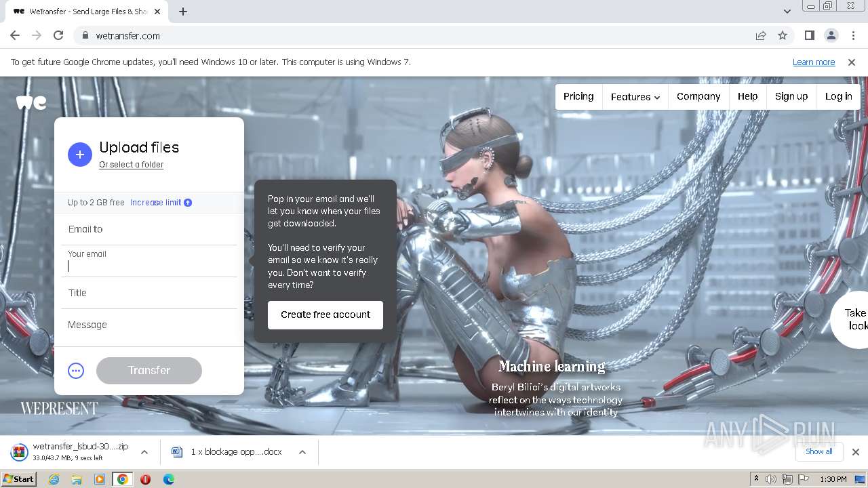Open the Company menu item

(698, 97)
